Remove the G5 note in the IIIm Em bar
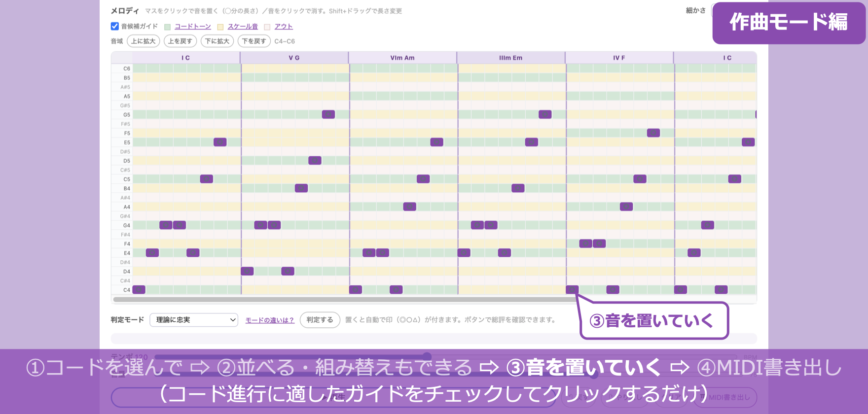The width and height of the screenshot is (868, 414). tap(545, 114)
